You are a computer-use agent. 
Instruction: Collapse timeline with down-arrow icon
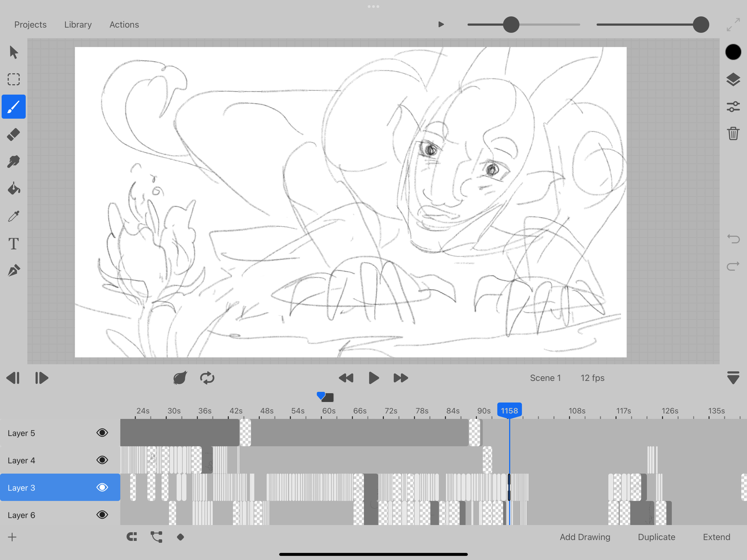pyautogui.click(x=733, y=378)
